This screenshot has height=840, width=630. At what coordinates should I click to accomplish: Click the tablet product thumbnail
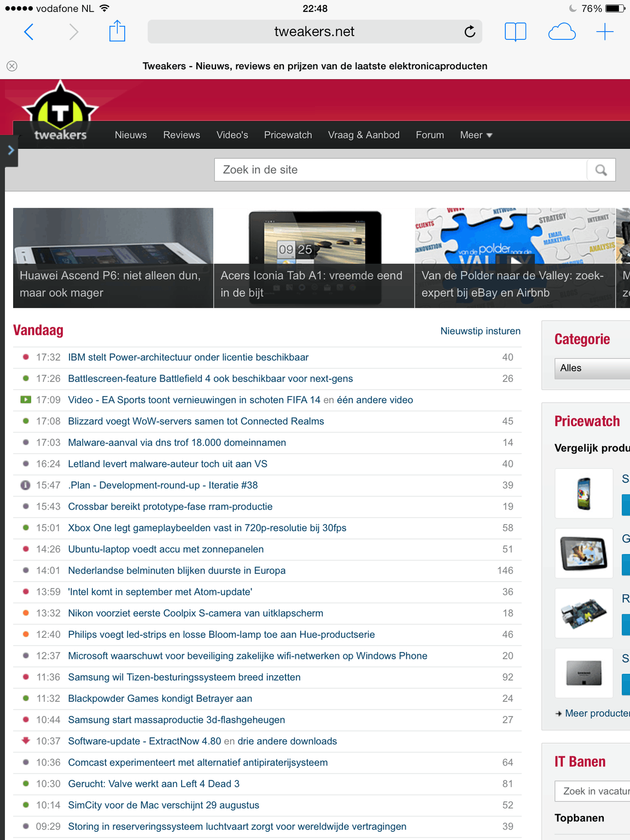click(x=584, y=553)
